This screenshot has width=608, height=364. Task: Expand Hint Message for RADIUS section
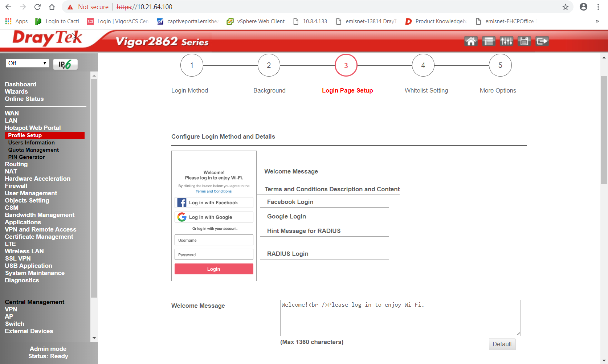click(x=303, y=231)
